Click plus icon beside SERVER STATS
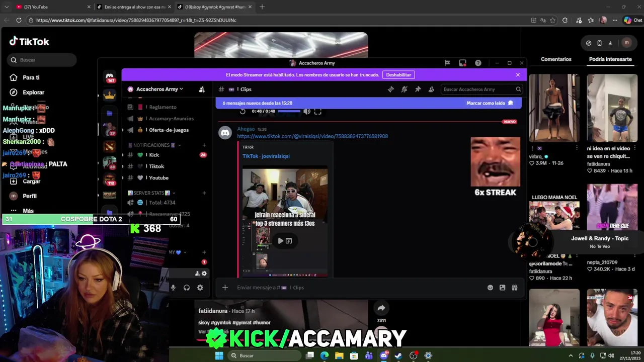This screenshot has width=644, height=362. [x=204, y=193]
